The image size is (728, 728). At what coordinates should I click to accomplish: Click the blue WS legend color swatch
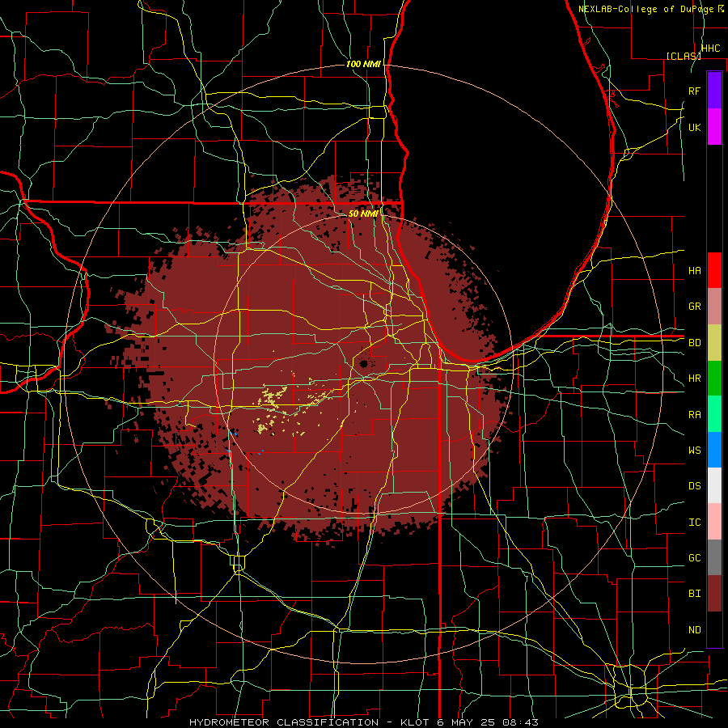pos(714,450)
